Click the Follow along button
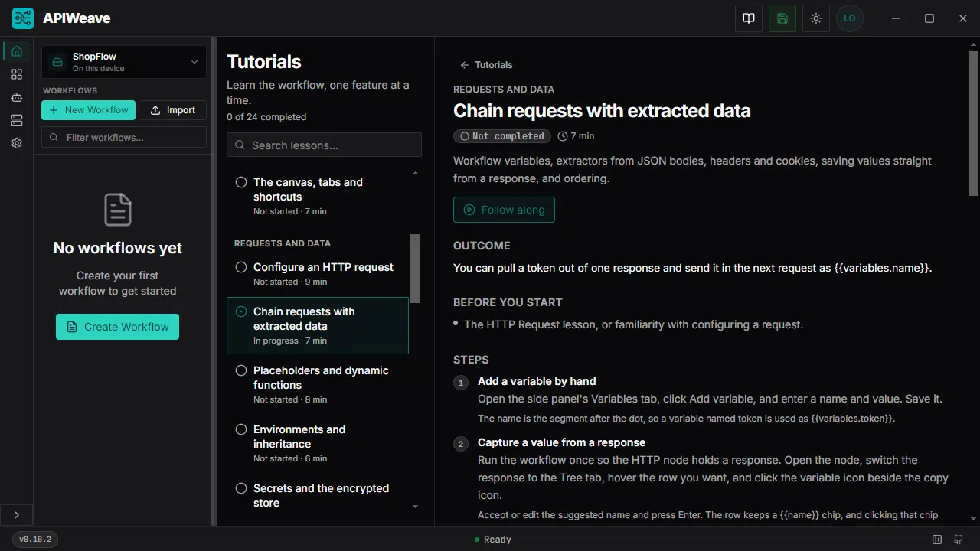 tap(504, 210)
